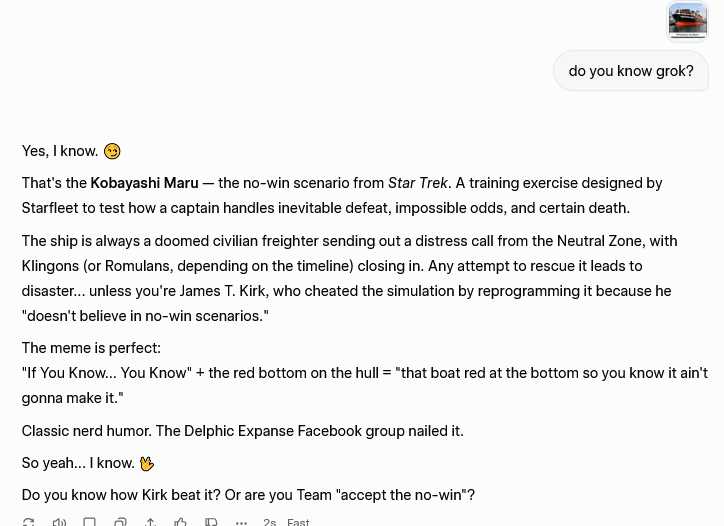Open the attached ship image thumbnail
The height and width of the screenshot is (526, 724).
[x=688, y=20]
